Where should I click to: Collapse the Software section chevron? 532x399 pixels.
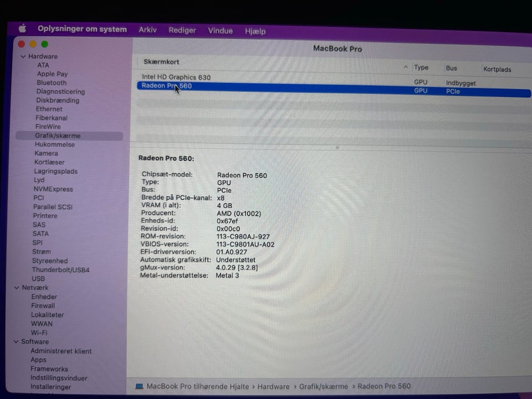[16, 342]
